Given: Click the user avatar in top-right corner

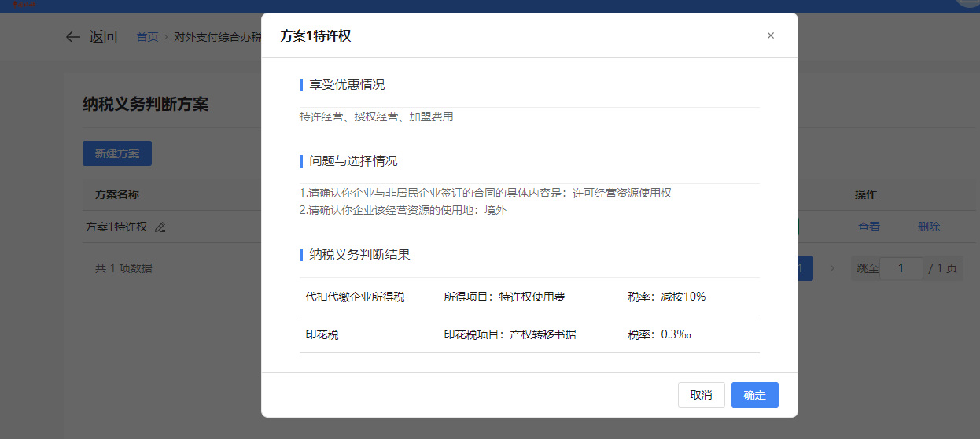Looking at the screenshot, I should coord(968,3).
